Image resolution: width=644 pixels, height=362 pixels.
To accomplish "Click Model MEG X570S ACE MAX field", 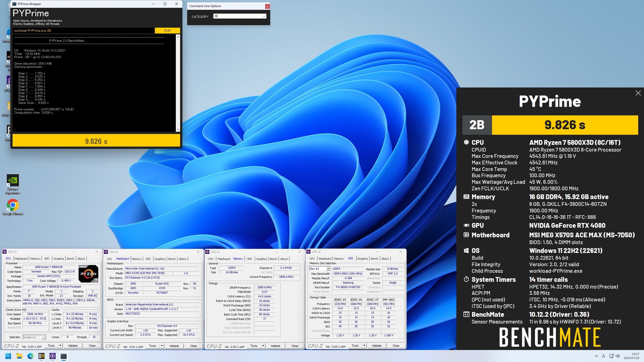I will click(x=148, y=273).
